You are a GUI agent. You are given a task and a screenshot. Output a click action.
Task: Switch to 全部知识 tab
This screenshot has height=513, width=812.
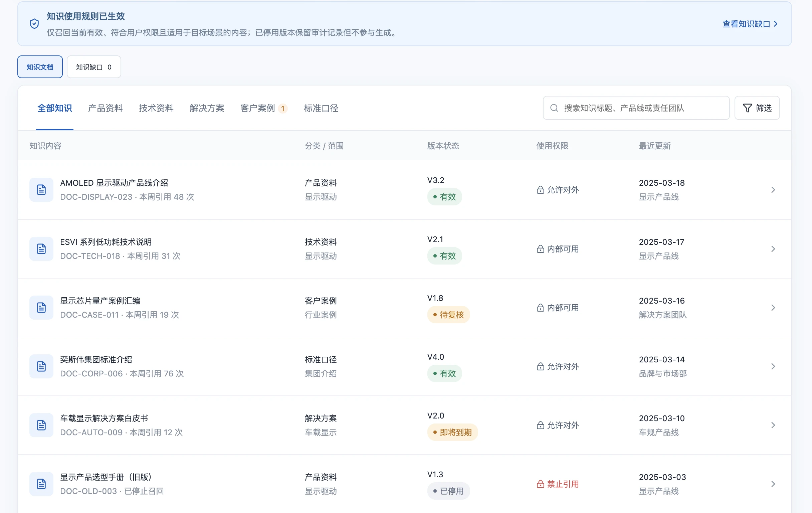pyautogui.click(x=55, y=108)
